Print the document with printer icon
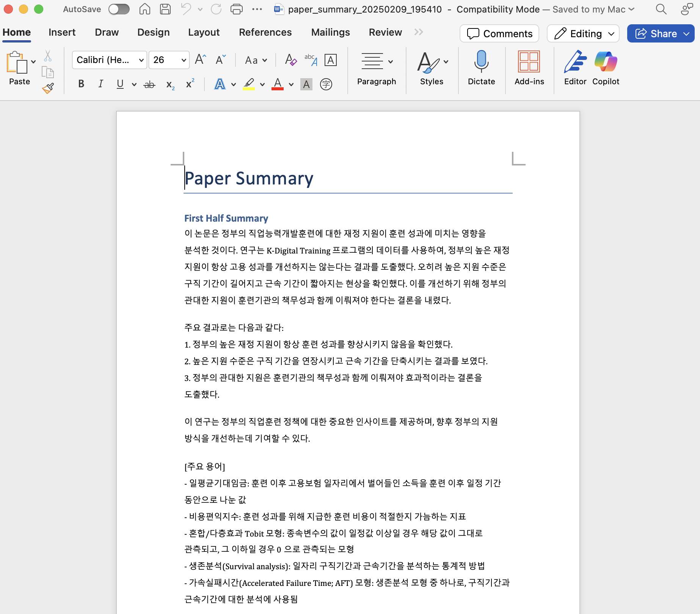 pyautogui.click(x=237, y=9)
